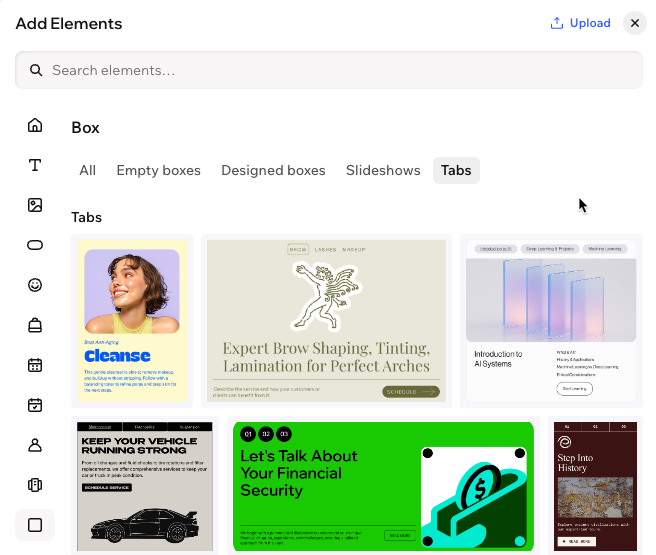Open the calendar checkmark bookings category
The height and width of the screenshot is (555, 656).
click(x=35, y=405)
